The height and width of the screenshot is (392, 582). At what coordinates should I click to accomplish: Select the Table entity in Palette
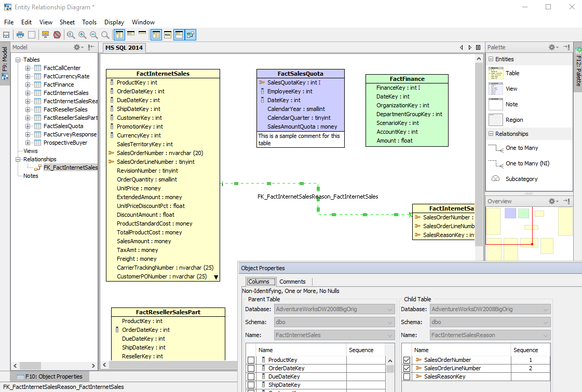tap(512, 73)
